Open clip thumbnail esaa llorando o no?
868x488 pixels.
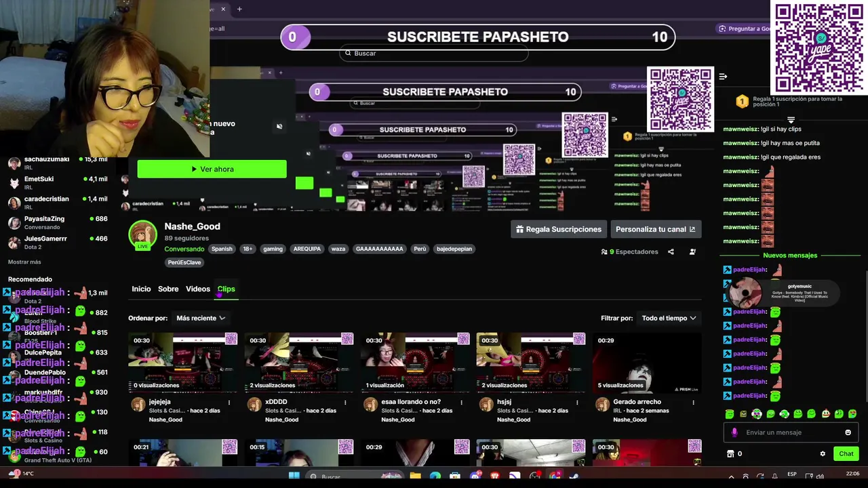pyautogui.click(x=415, y=362)
